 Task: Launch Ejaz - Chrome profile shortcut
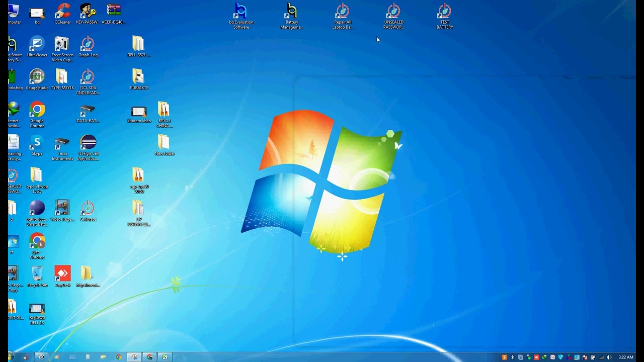(x=37, y=246)
